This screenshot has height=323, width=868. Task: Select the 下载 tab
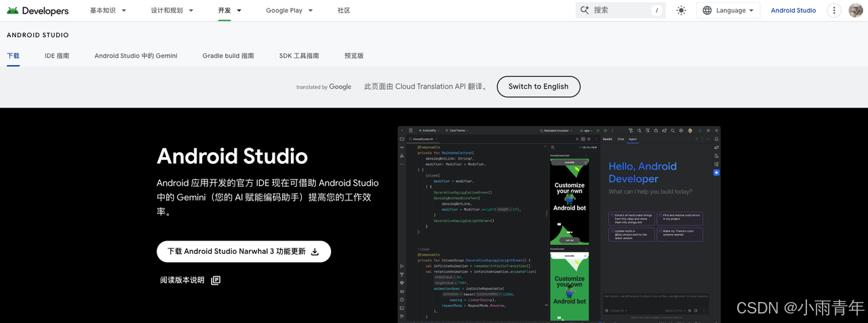pos(13,56)
